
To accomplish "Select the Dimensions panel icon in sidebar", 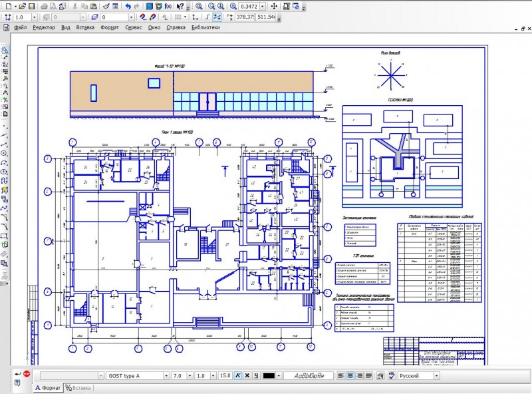I will click(x=5, y=57).
